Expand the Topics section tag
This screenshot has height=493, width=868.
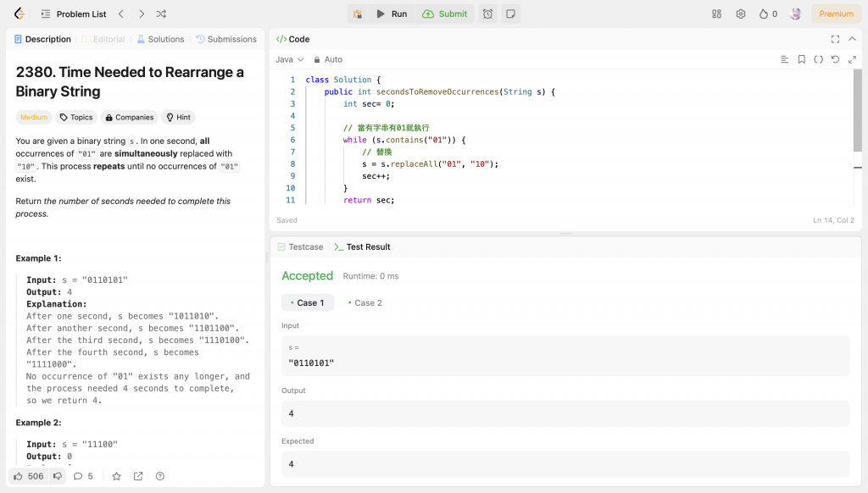75,118
